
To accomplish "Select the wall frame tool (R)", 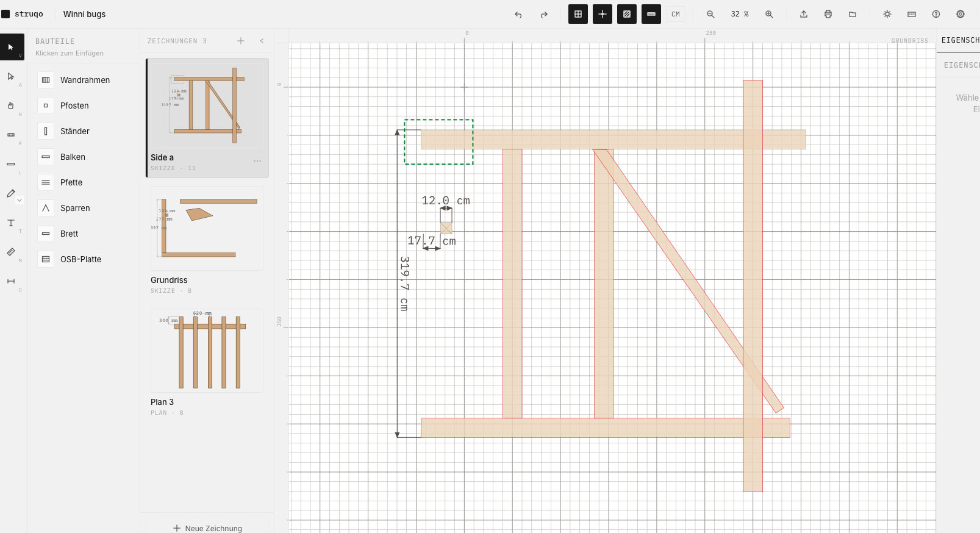I will (12, 135).
